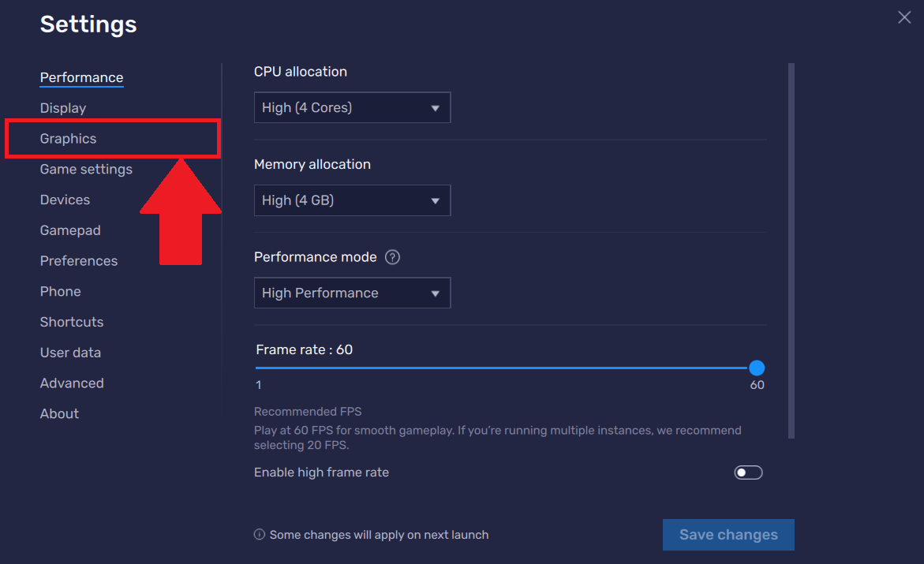Select the Game settings section
The height and width of the screenshot is (564, 924).
[x=86, y=169]
